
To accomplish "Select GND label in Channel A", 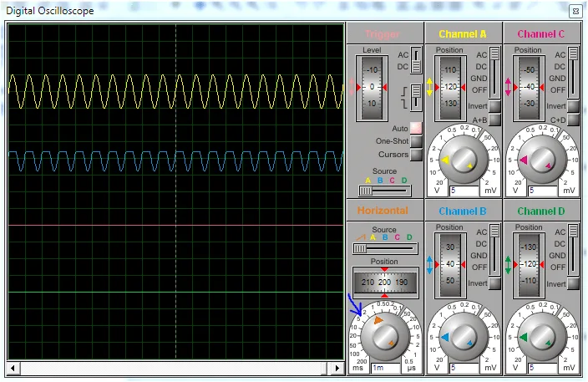I will pos(479,79).
